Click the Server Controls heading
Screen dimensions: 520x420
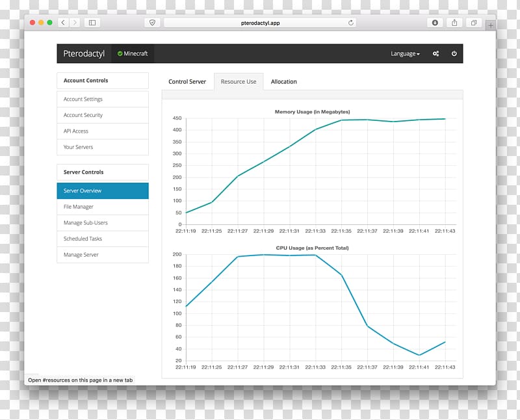84,172
